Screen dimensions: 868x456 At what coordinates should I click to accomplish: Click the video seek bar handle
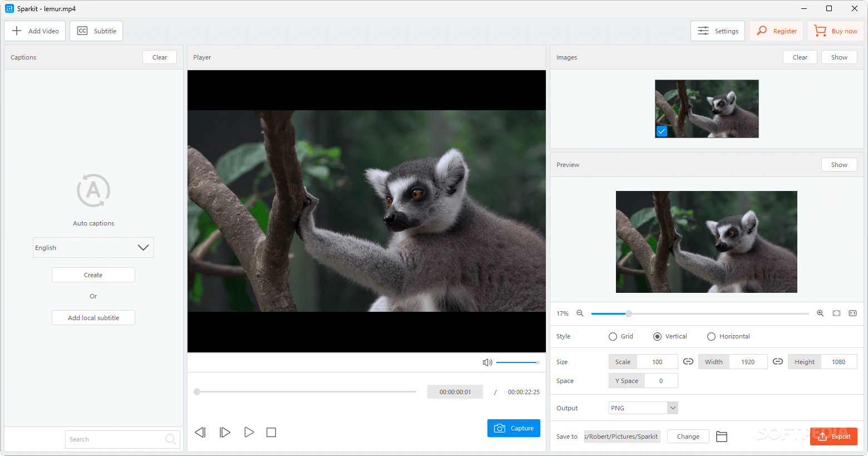click(x=197, y=392)
